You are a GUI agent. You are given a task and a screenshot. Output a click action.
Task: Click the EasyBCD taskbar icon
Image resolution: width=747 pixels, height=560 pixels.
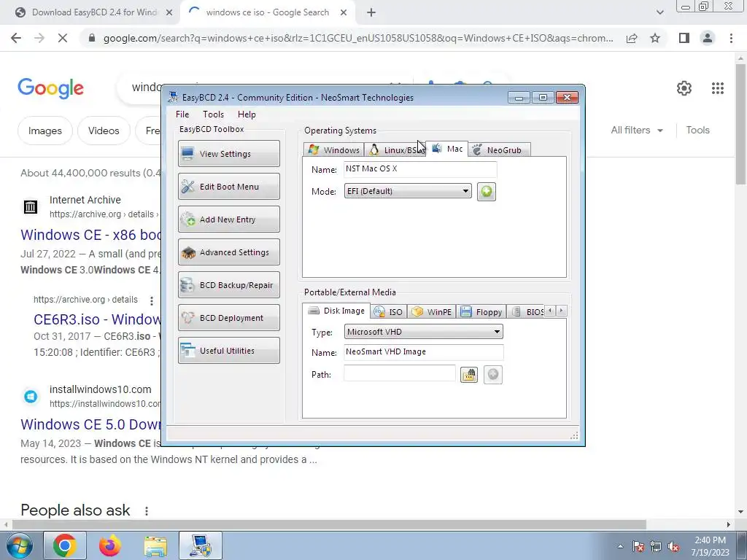(x=201, y=545)
